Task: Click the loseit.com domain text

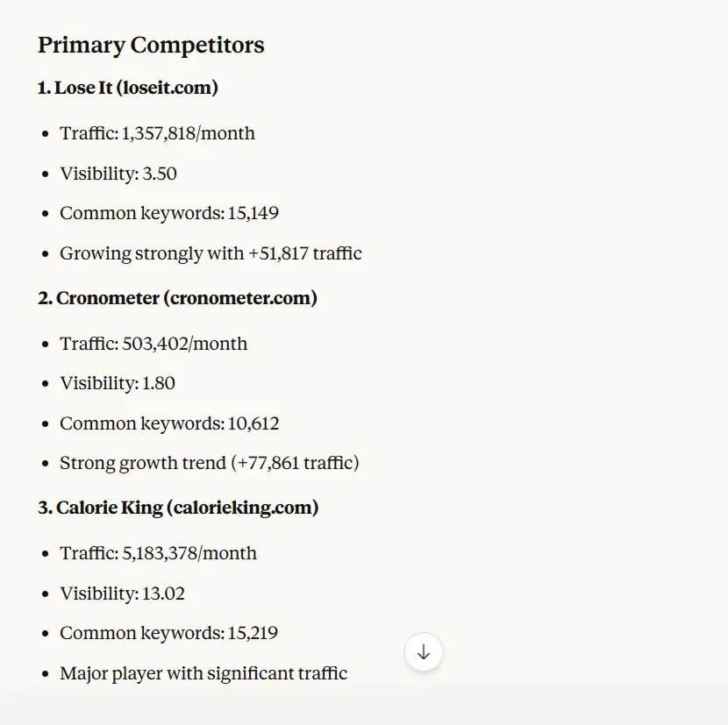Action: click(168, 88)
